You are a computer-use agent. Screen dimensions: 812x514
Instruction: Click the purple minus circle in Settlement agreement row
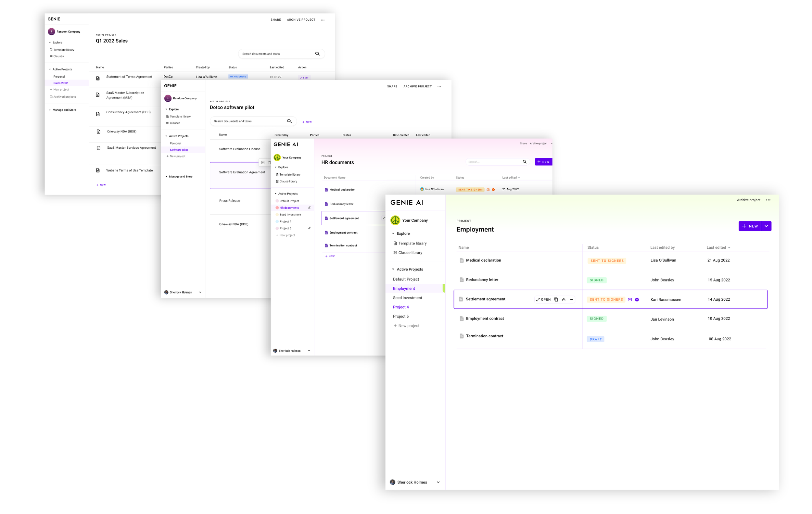pyautogui.click(x=637, y=299)
